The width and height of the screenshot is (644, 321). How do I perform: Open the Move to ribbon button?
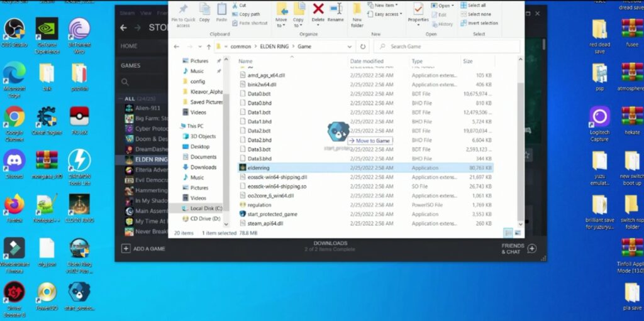coord(281,15)
